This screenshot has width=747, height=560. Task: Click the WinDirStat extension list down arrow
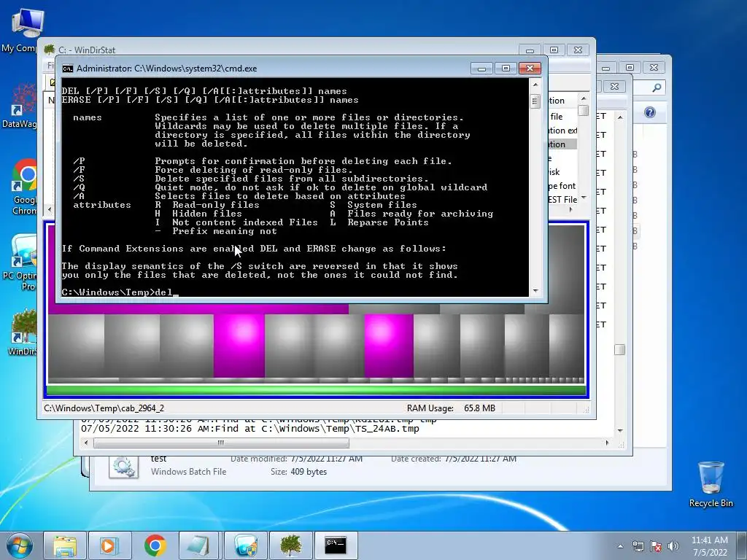(x=584, y=198)
